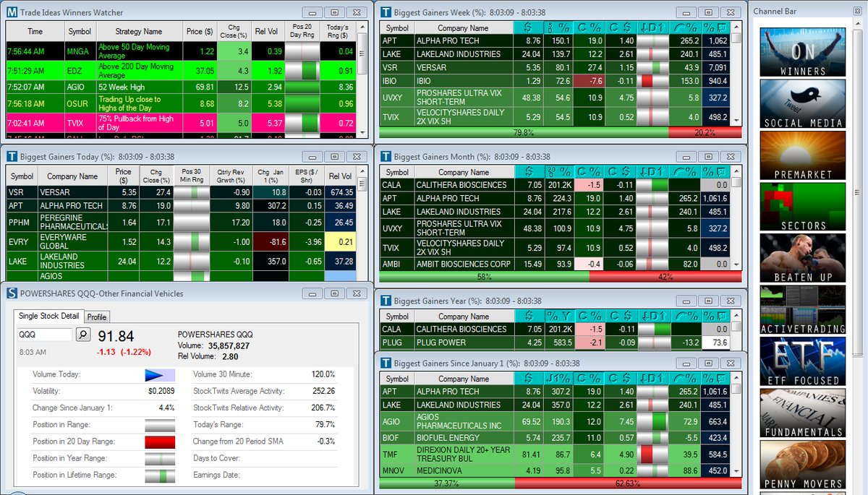Open the Sectors heatmap channel
This screenshot has height=495, width=868.
pos(802,207)
